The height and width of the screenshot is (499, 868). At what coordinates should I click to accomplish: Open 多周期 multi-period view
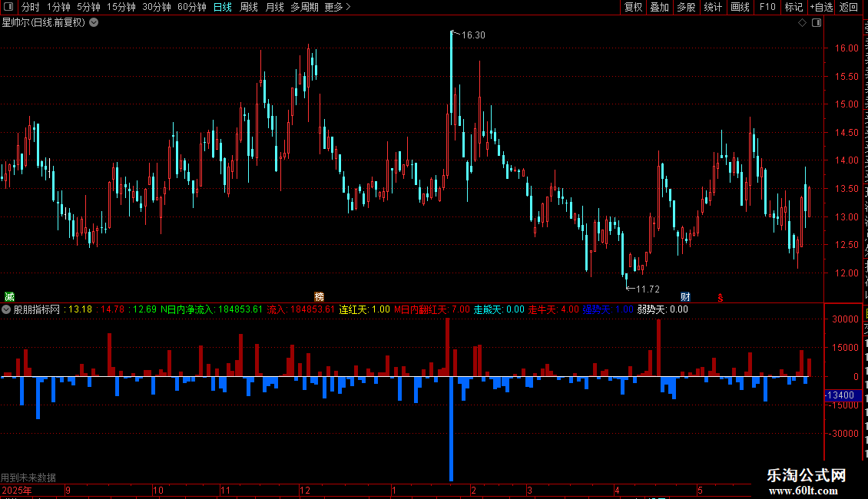click(x=304, y=7)
